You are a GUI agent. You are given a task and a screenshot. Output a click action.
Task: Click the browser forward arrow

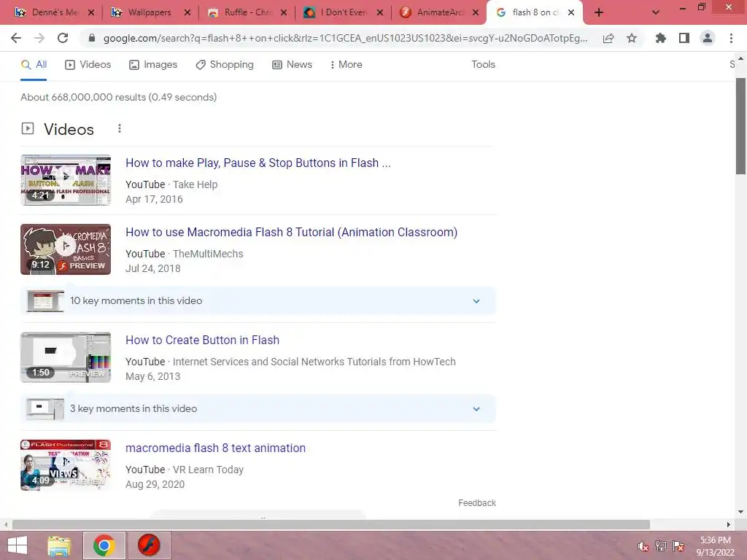tap(39, 38)
